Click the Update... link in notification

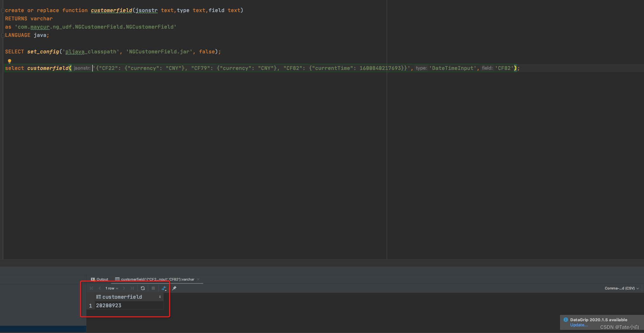(x=579, y=325)
